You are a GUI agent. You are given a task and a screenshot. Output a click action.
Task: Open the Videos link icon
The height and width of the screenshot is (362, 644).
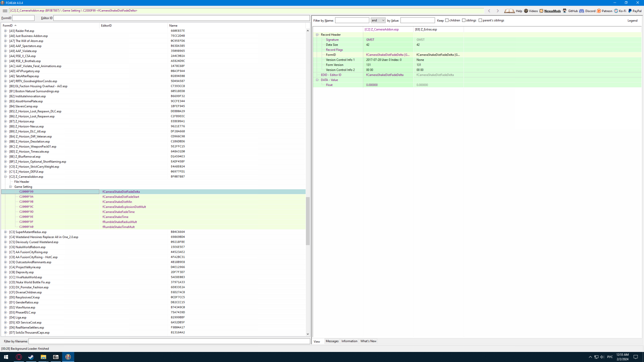click(x=531, y=11)
